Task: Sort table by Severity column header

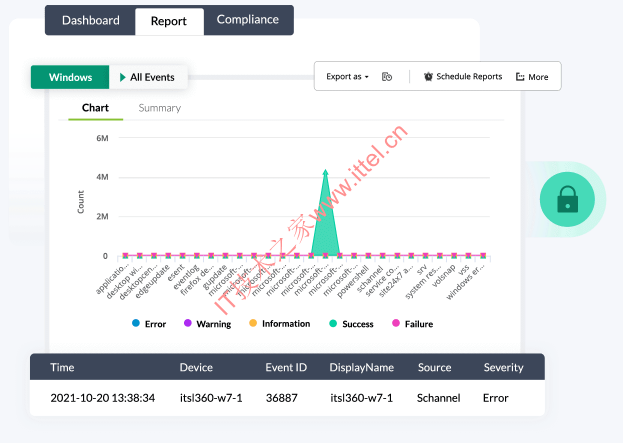Action: [x=503, y=367]
